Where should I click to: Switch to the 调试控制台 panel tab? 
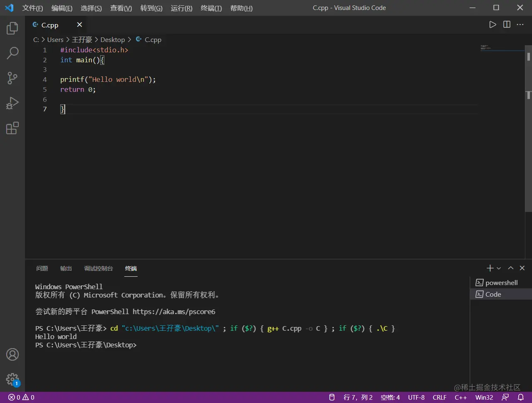pyautogui.click(x=99, y=268)
